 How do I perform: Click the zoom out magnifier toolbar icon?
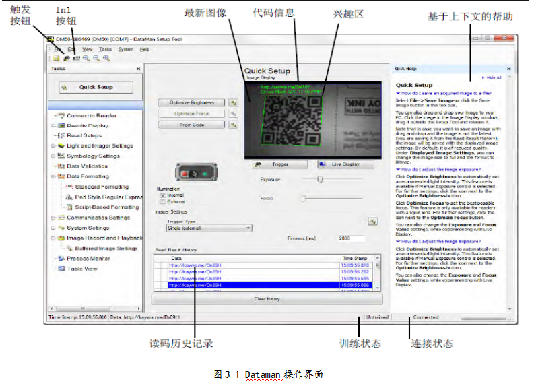[96, 58]
